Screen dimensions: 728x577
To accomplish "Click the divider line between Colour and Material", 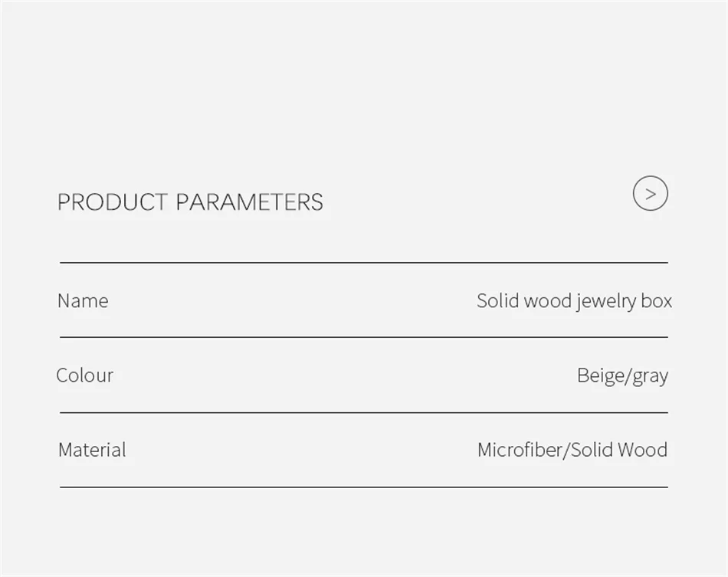I will tap(364, 412).
